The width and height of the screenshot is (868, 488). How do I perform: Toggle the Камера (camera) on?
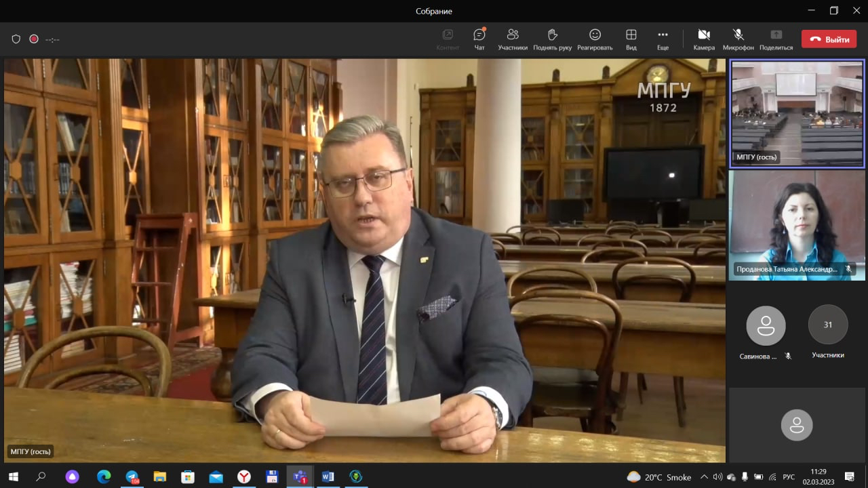[x=704, y=39]
